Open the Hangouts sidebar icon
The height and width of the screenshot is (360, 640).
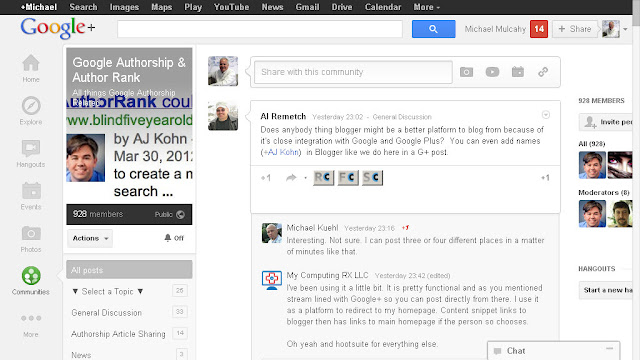31,148
